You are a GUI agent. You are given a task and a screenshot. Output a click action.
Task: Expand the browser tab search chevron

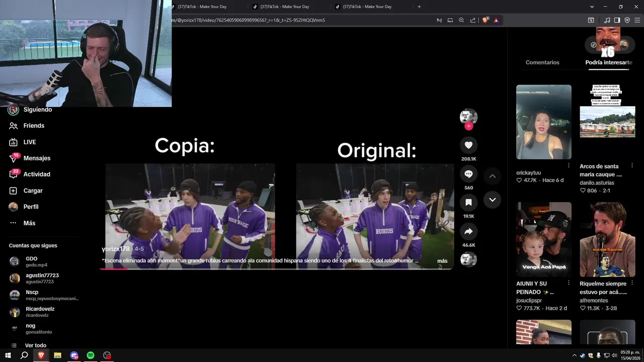click(x=592, y=7)
